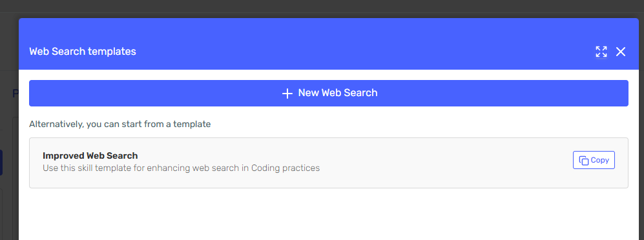Copy the Improved Web Search template
This screenshot has height=240, width=644.
594,160
